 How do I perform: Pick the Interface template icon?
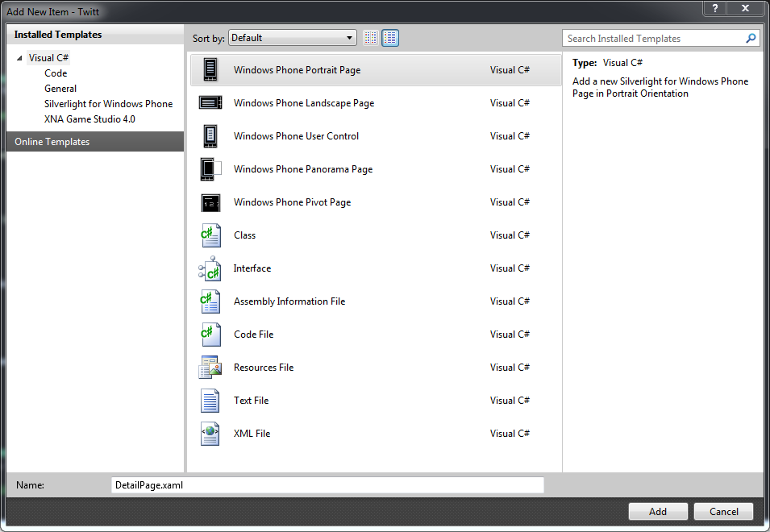pos(210,268)
